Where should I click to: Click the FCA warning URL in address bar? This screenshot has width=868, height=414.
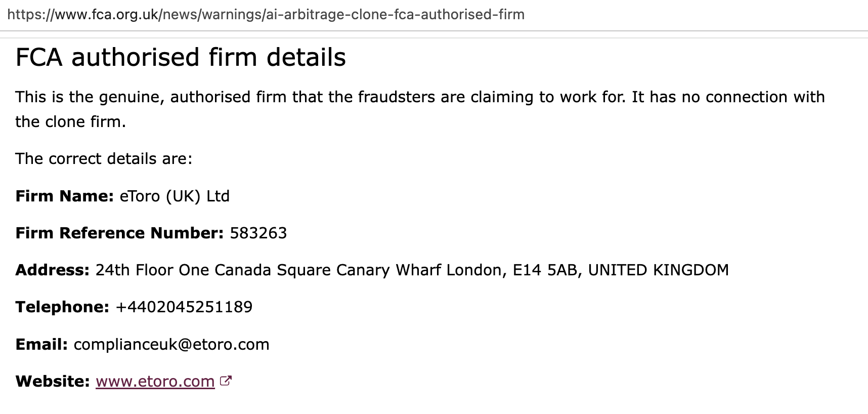[266, 14]
